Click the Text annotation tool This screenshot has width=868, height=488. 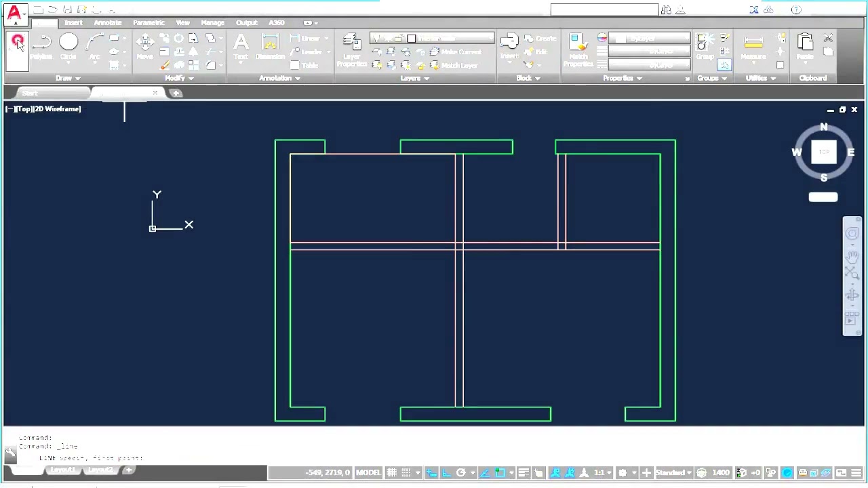[x=241, y=46]
